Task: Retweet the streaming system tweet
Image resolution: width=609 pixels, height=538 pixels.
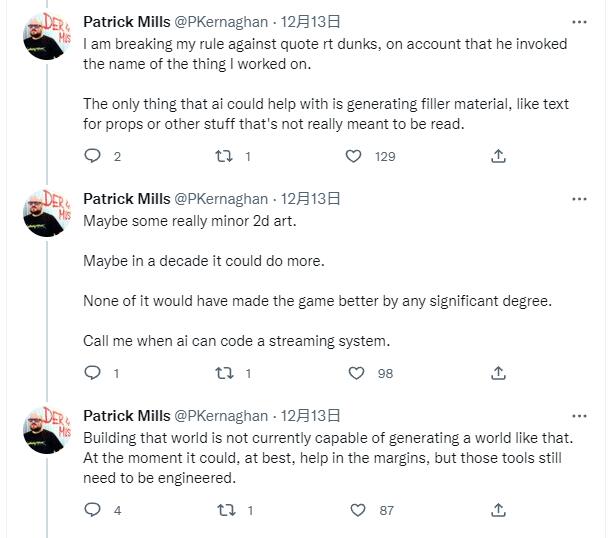Action: click(224, 373)
